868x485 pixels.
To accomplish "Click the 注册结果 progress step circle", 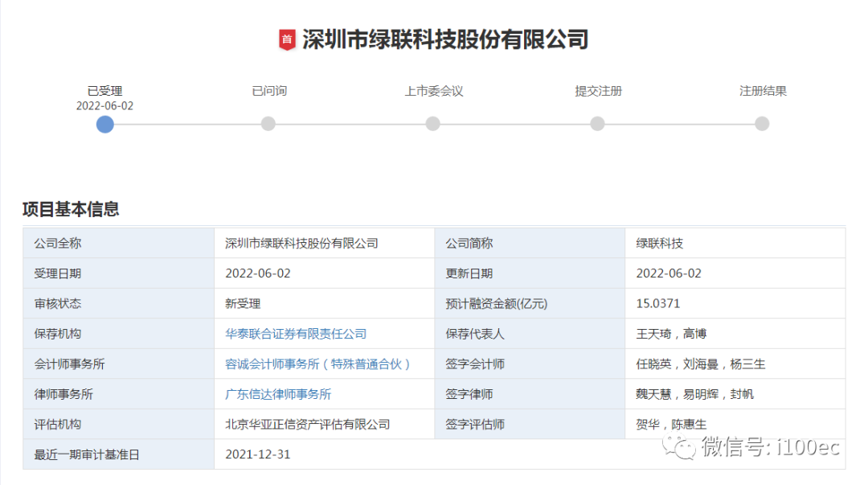I will (x=762, y=124).
